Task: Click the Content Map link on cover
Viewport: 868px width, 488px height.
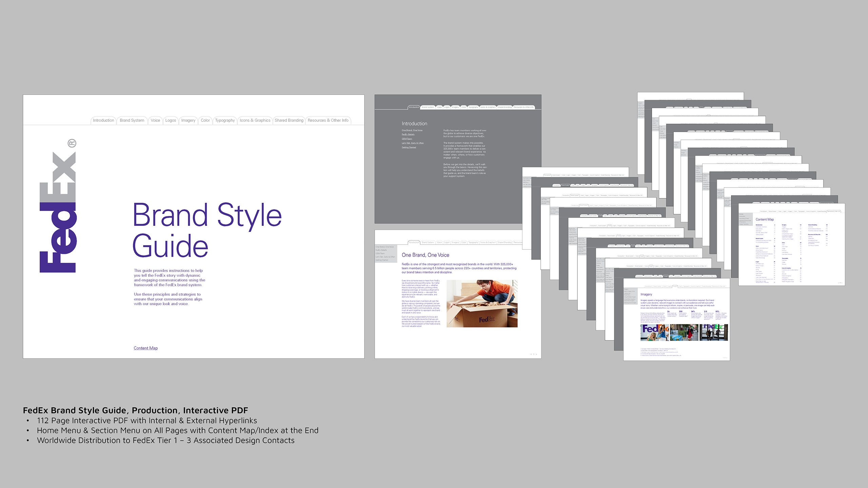Action: tap(145, 348)
